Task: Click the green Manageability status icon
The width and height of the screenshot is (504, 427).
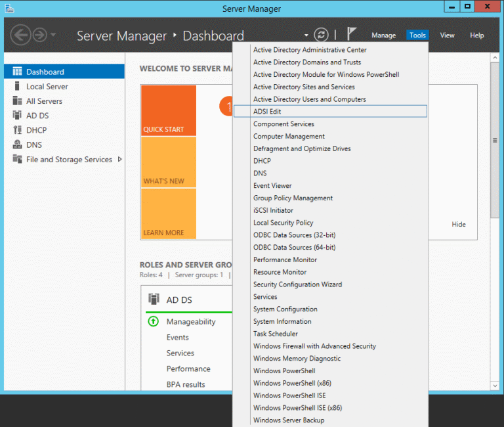Action: (154, 321)
